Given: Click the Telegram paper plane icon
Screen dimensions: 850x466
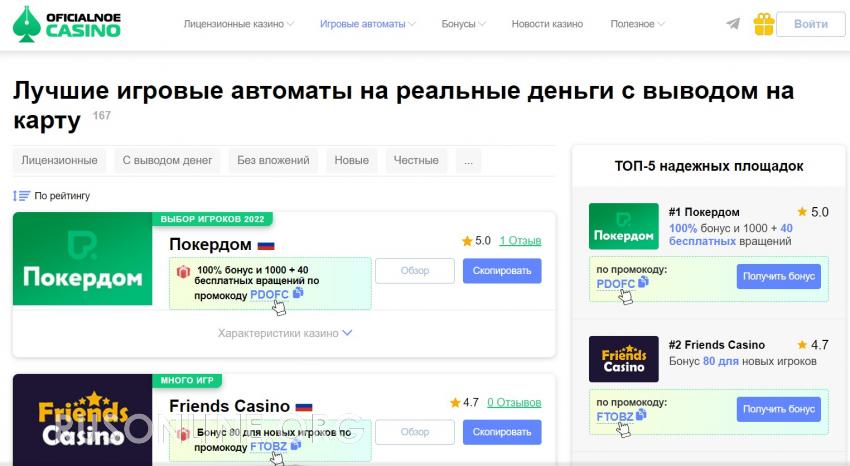Looking at the screenshot, I should [733, 23].
